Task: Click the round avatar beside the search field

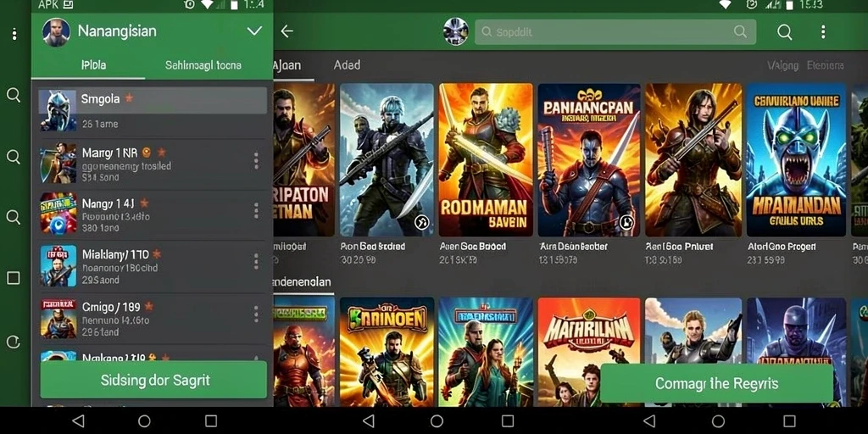Action: click(x=455, y=31)
